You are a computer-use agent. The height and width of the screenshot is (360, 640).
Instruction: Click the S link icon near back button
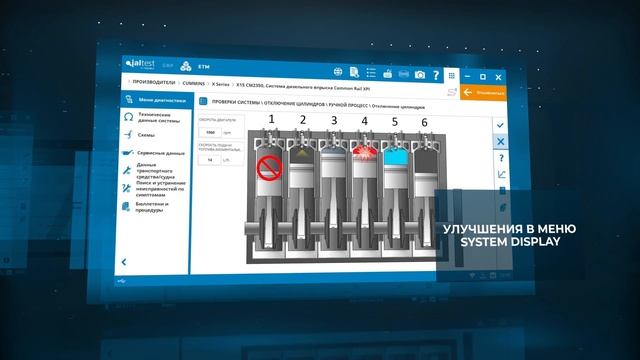pos(452,92)
